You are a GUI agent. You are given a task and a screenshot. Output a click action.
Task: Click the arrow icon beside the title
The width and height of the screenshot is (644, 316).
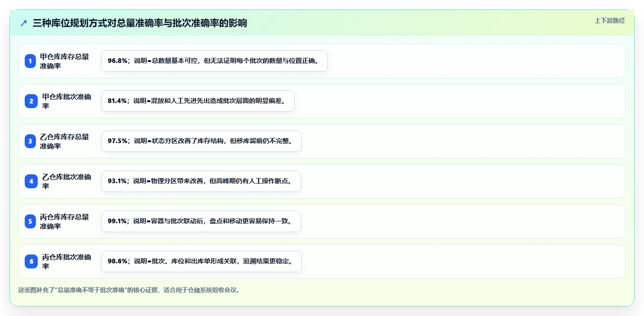(x=24, y=23)
